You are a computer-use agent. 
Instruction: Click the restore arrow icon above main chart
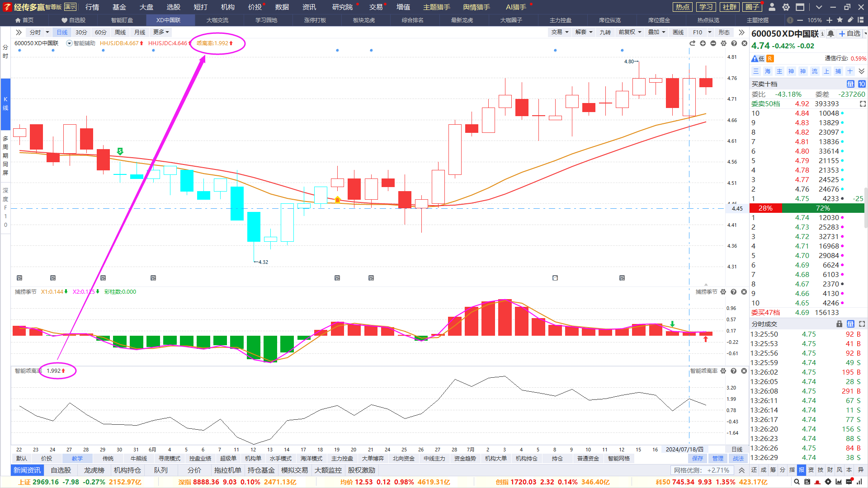coord(692,43)
